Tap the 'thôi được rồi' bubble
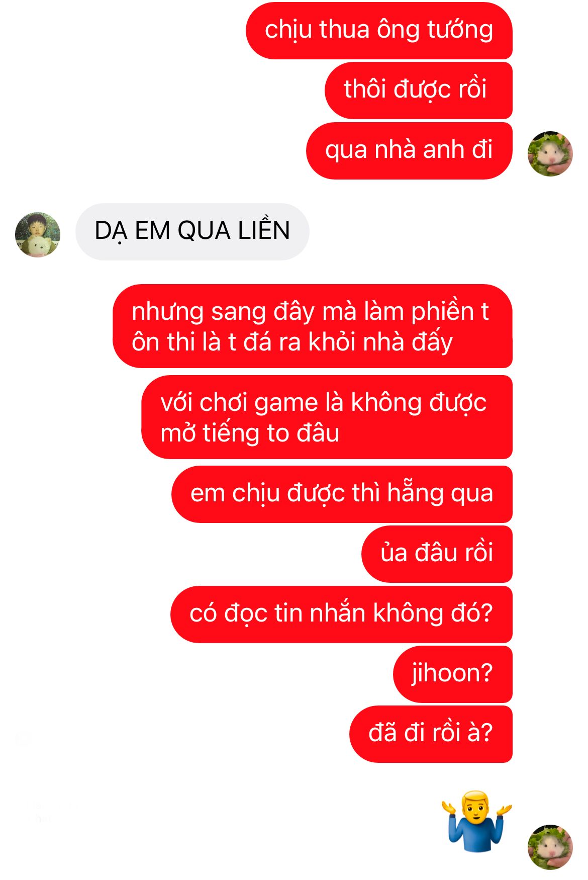The image size is (588, 880). (x=419, y=91)
